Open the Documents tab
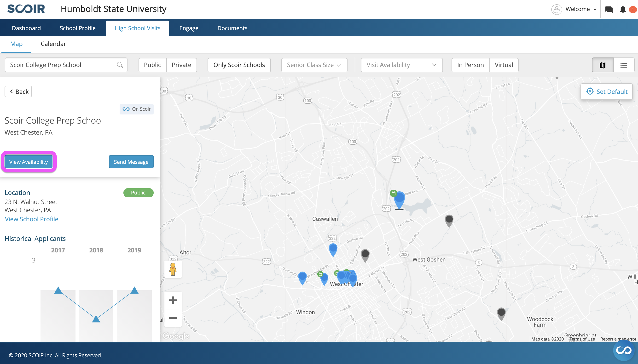Image resolution: width=638 pixels, height=364 pixels. pyautogui.click(x=232, y=28)
